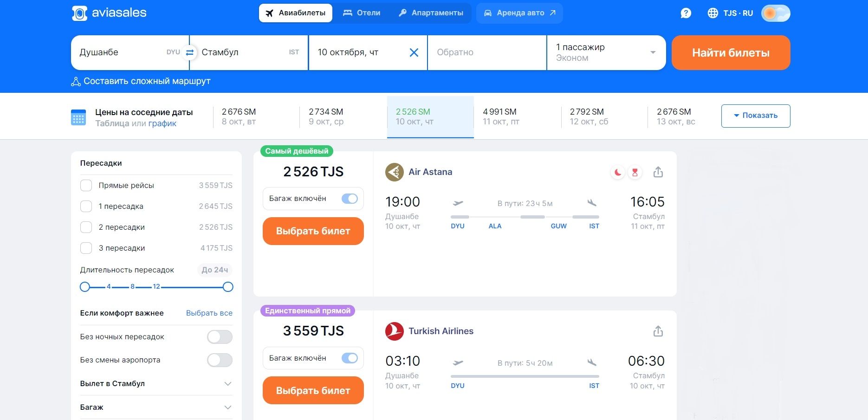868x420 pixels.
Task: Choose the Turkish Airlines ticket
Action: (x=313, y=391)
